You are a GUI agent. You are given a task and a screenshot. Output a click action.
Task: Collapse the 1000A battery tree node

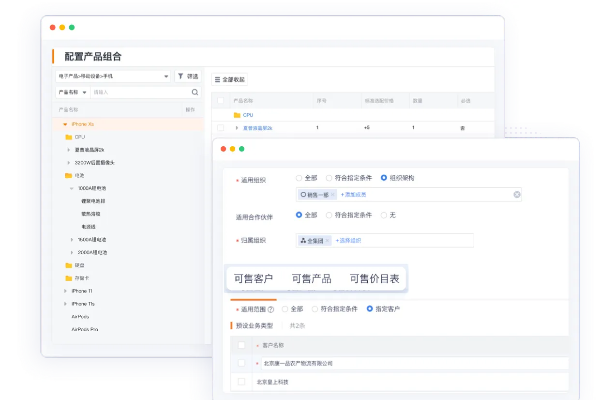pos(72,188)
